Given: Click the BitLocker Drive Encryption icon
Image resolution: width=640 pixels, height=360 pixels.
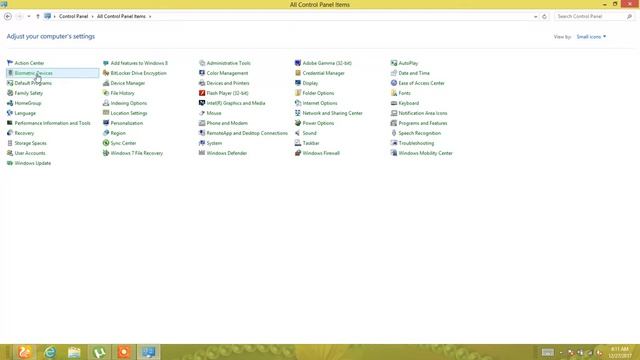Looking at the screenshot, I should coord(106,73).
